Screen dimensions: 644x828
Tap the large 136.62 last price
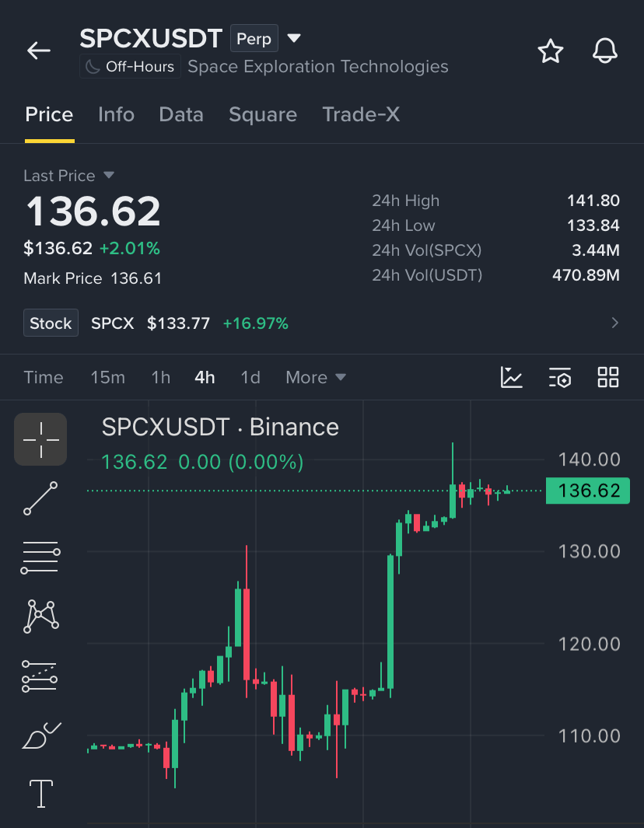pos(93,211)
